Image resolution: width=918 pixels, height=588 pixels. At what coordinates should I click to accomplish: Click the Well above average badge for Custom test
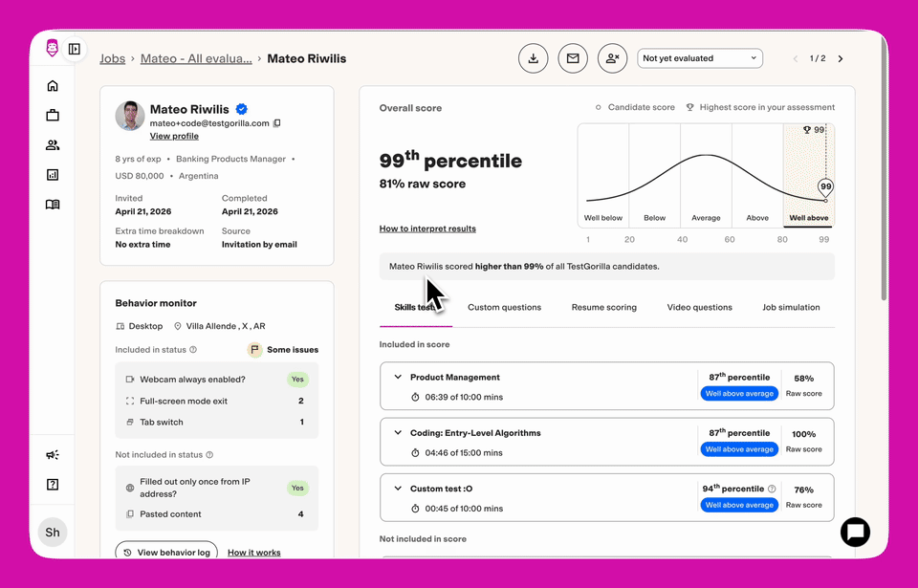(x=739, y=505)
